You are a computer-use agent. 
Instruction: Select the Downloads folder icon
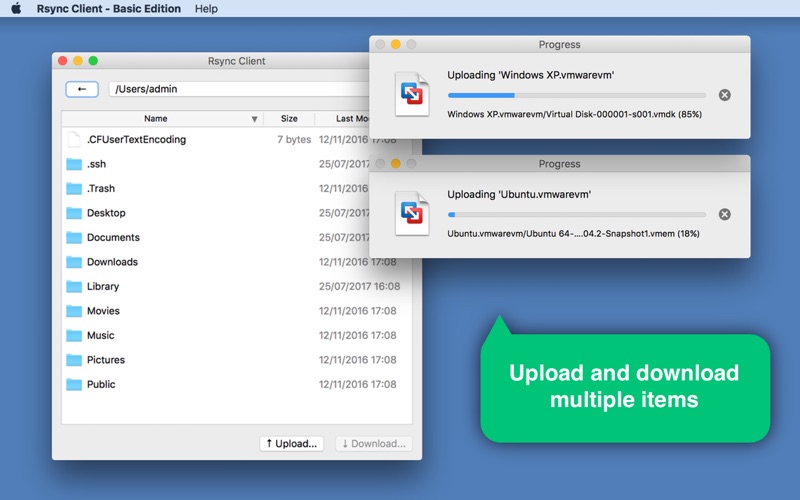[x=74, y=262]
